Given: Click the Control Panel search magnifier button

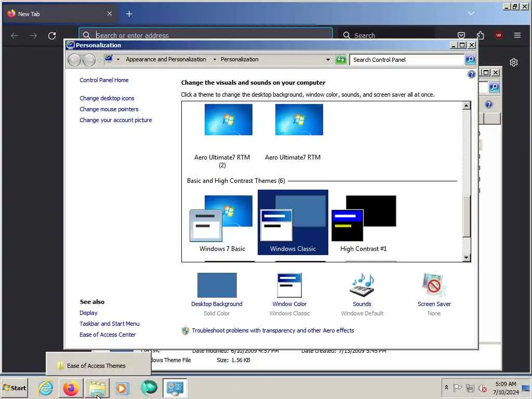Looking at the screenshot, I should point(470,60).
